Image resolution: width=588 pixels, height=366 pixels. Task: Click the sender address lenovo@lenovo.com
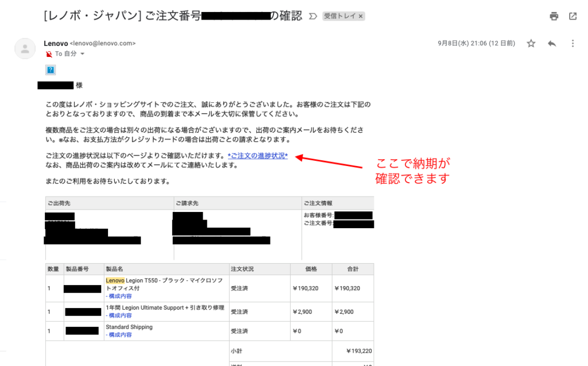(103, 44)
